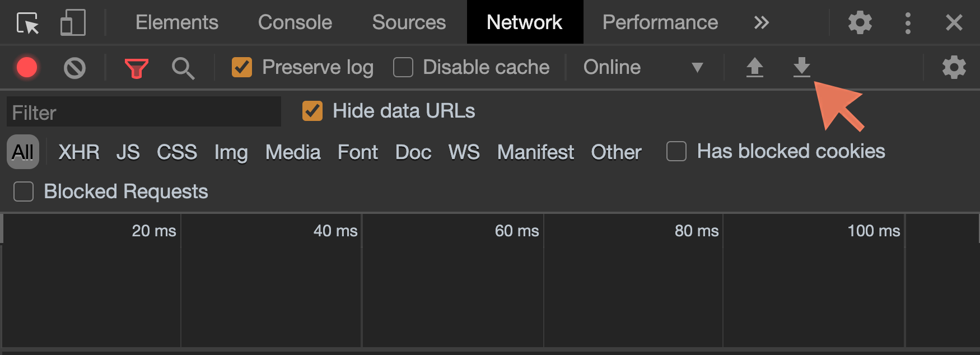Switch to the Console tab
Image resolution: width=980 pixels, height=355 pixels.
(295, 23)
